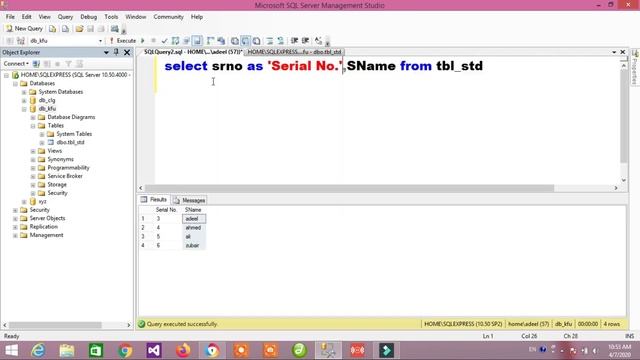Collapse the Databases folder node
This screenshot has width=640, height=360.
[x=15, y=84]
